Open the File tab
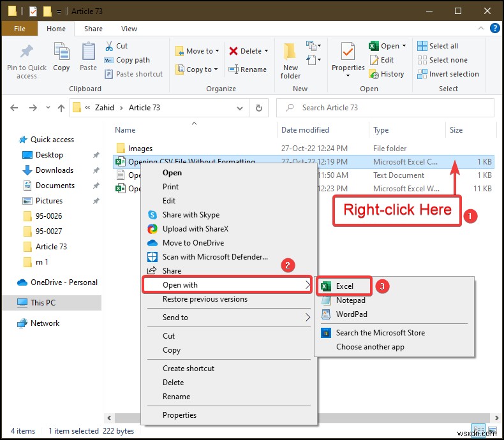 [x=20, y=29]
